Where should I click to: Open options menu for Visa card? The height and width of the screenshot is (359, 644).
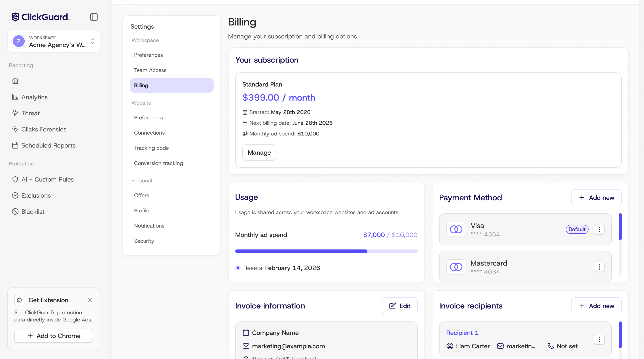tap(599, 229)
